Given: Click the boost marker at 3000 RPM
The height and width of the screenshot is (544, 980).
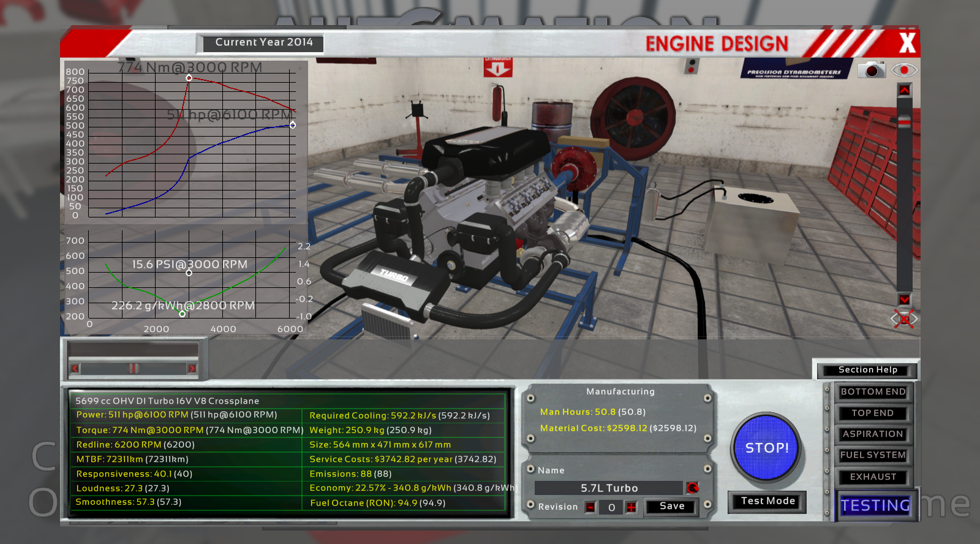Looking at the screenshot, I should point(189,273).
